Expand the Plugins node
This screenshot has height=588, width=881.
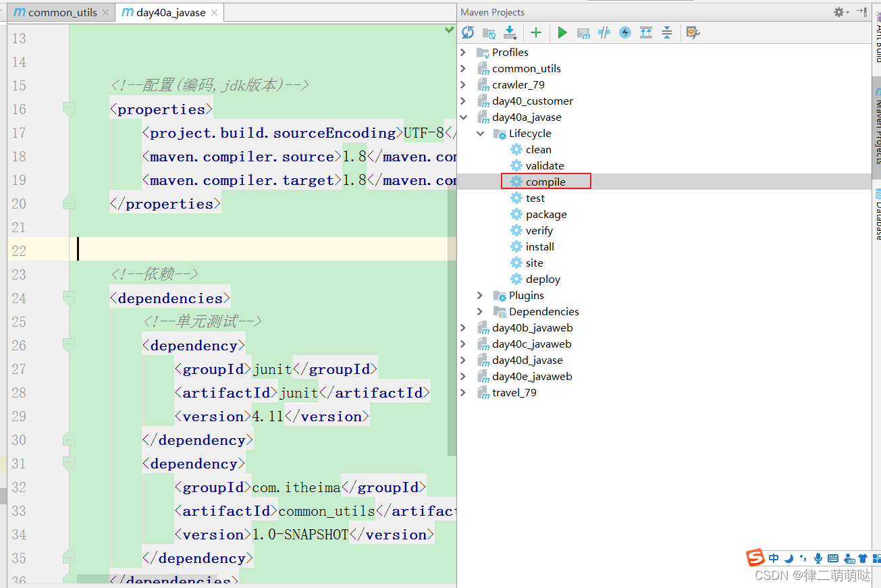click(480, 295)
